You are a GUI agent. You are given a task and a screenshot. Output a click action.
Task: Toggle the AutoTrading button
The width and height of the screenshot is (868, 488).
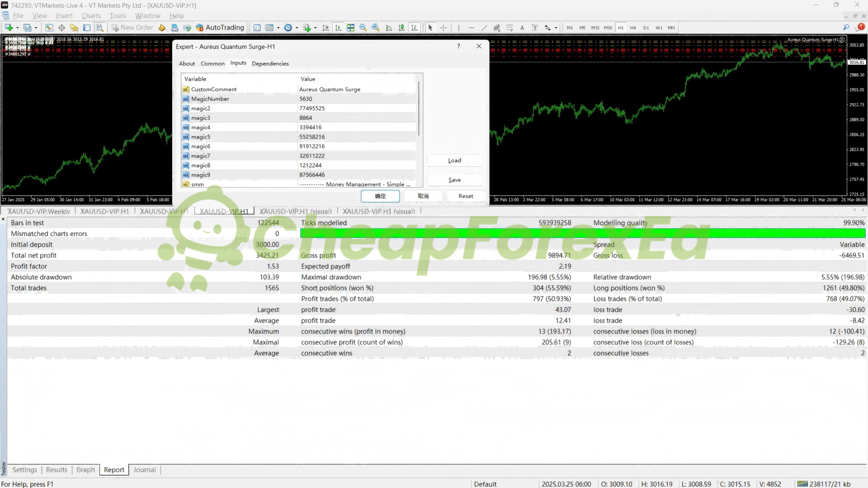tap(220, 28)
